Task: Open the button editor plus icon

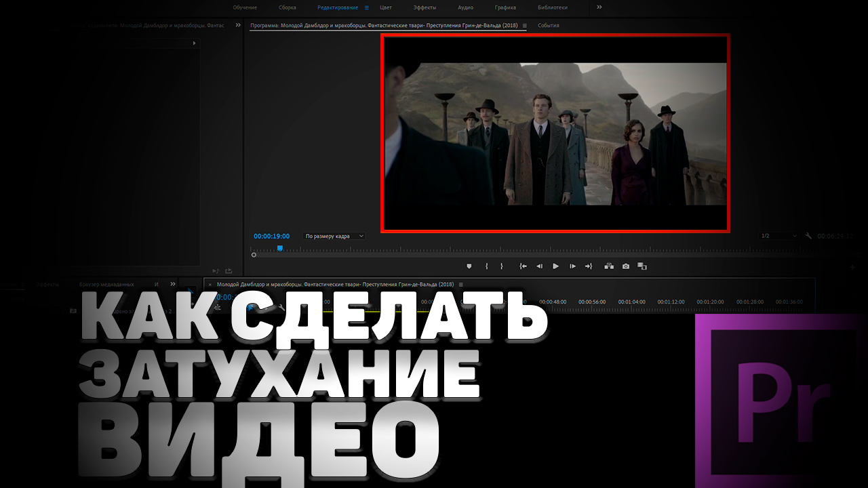Action: (852, 267)
